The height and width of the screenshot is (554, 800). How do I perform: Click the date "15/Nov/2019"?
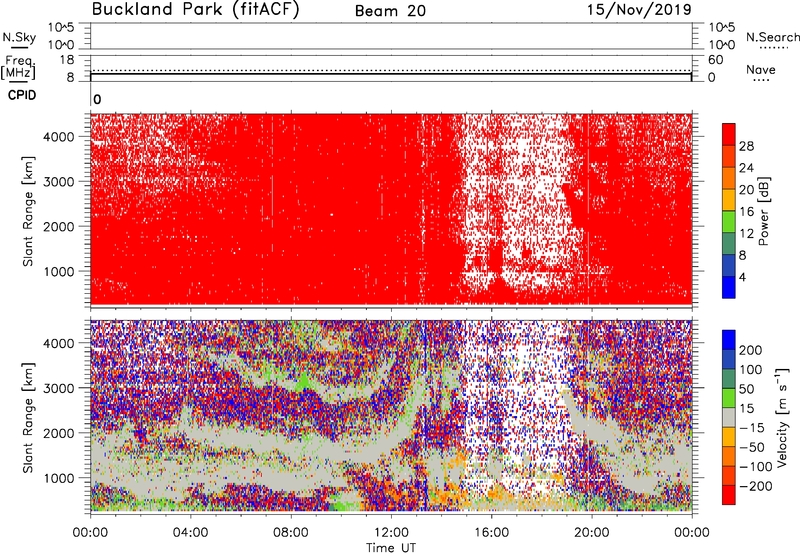(x=639, y=10)
